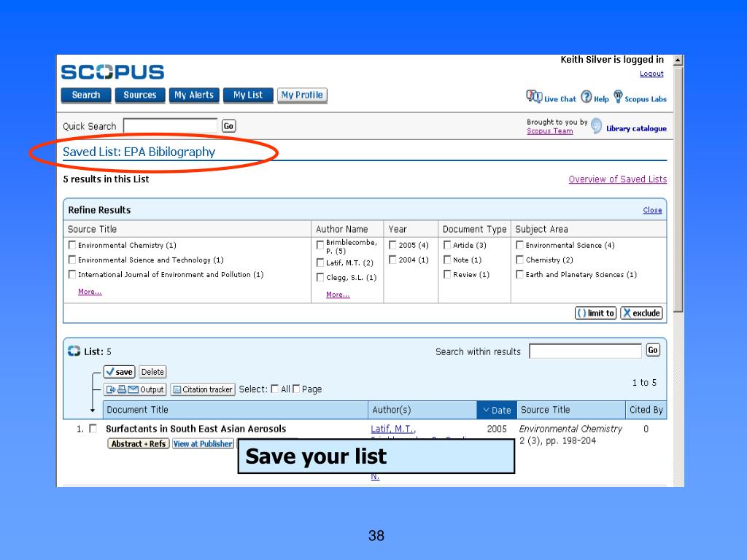The height and width of the screenshot is (560, 747).
Task: Check International Journal of Environment and Pollution
Action: point(72,274)
